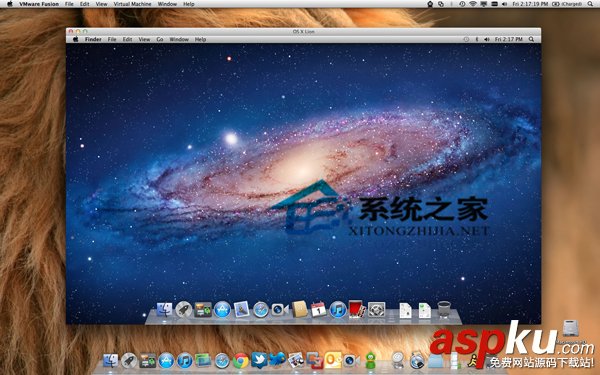The image size is (600, 375).
Task: Open Microsoft Outlook in the host dock
Action: tap(333, 360)
